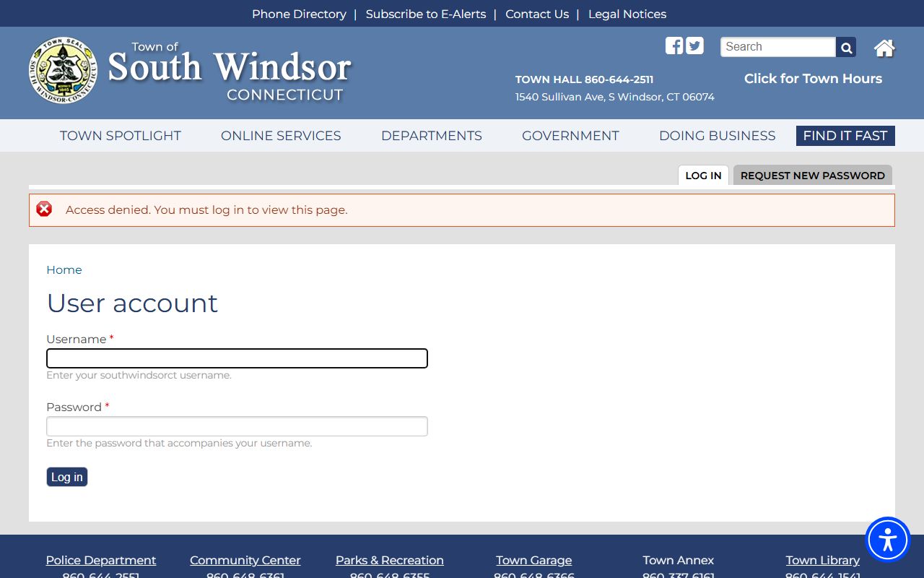Click the Town Hall 860-644-2511 phone text

(585, 79)
